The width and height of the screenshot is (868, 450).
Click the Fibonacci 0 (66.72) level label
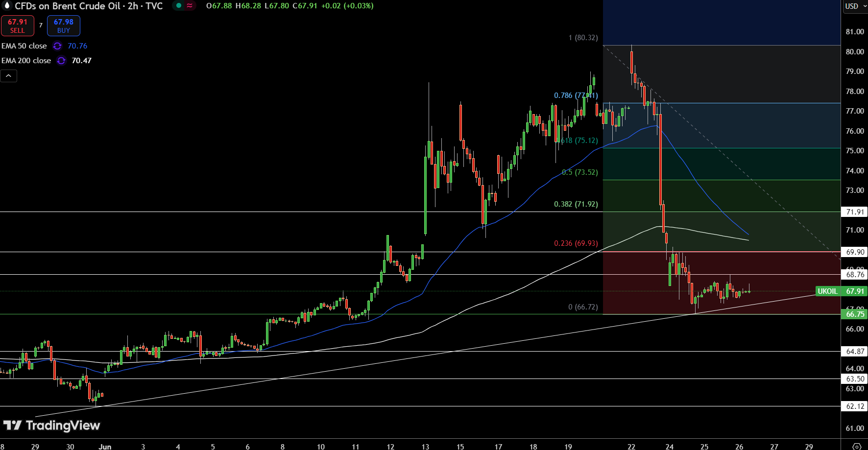(583, 307)
